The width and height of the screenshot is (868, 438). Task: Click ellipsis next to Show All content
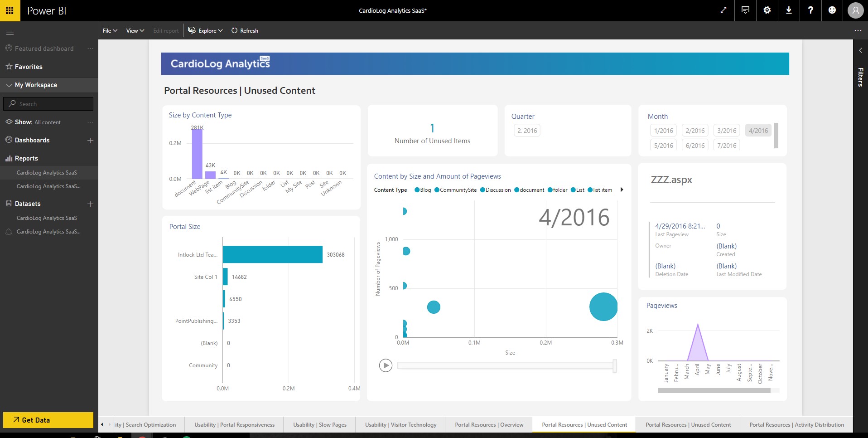pyautogui.click(x=90, y=122)
